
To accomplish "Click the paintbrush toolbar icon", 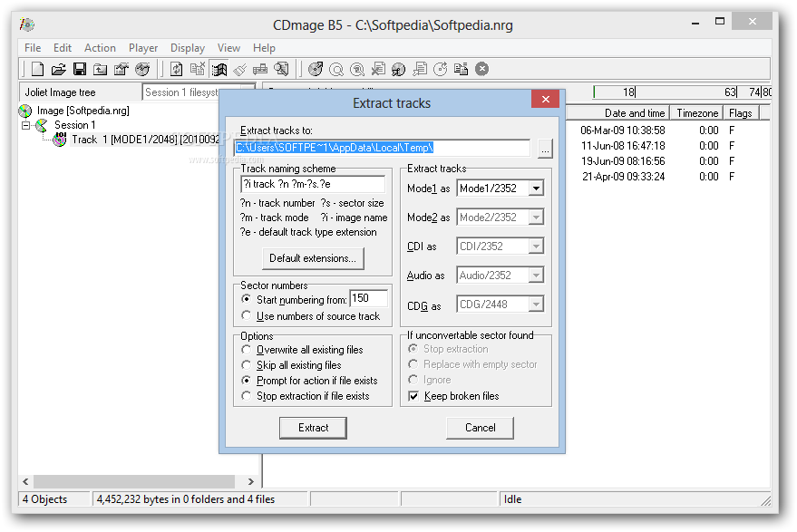I will point(240,69).
